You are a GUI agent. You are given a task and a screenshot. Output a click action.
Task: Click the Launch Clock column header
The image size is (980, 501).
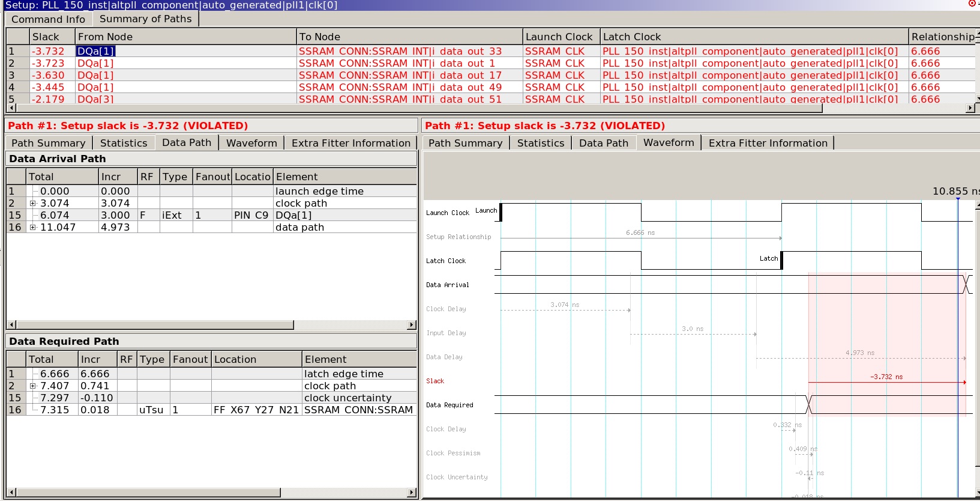click(559, 37)
